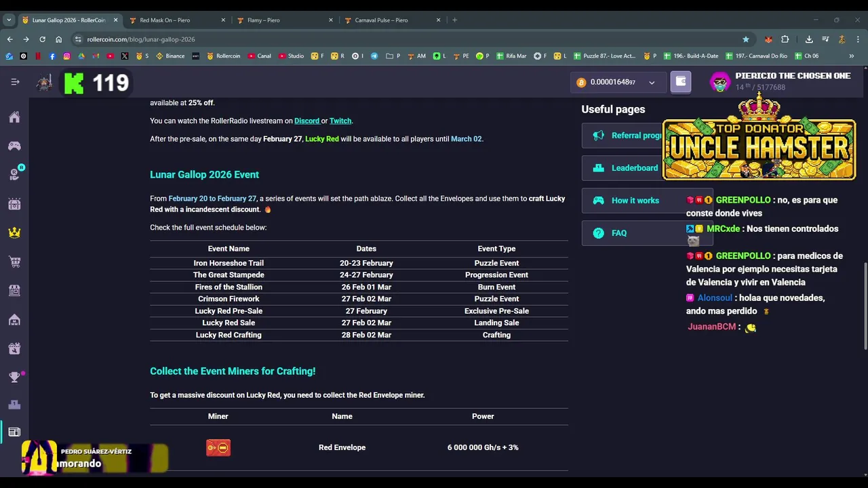868x488 pixels.
Task: Open the Ch 06 bookmark
Action: point(806,56)
